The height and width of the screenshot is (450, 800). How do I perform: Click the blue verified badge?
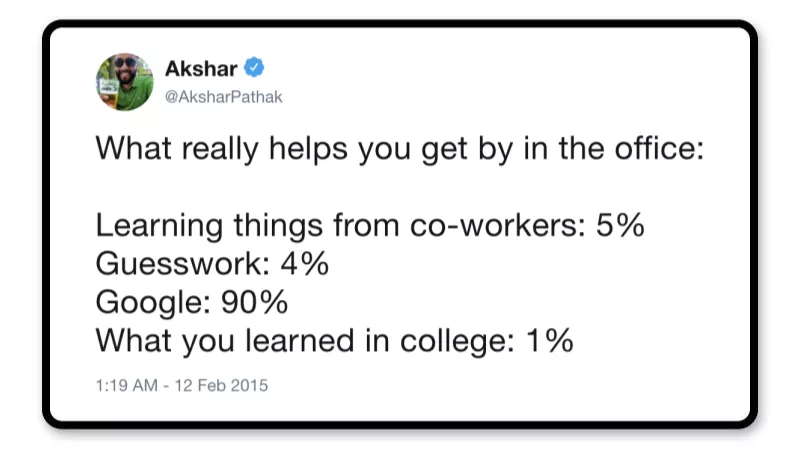pos(256,70)
